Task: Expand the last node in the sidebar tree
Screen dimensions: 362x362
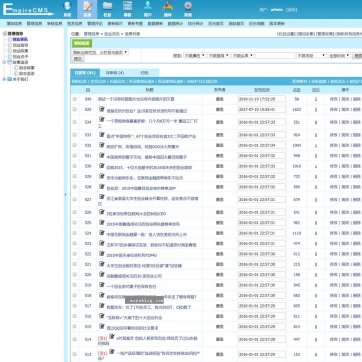Action: [4, 79]
